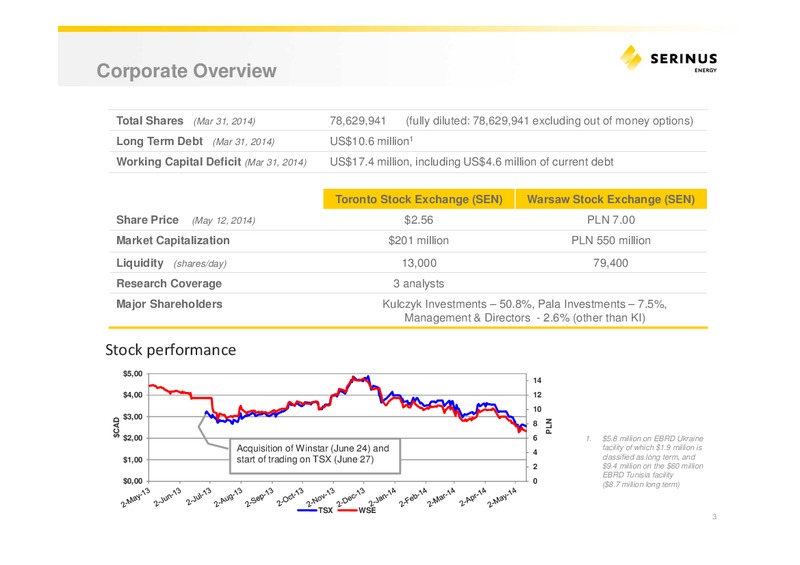Select the Long Term Debt label

coord(159,141)
